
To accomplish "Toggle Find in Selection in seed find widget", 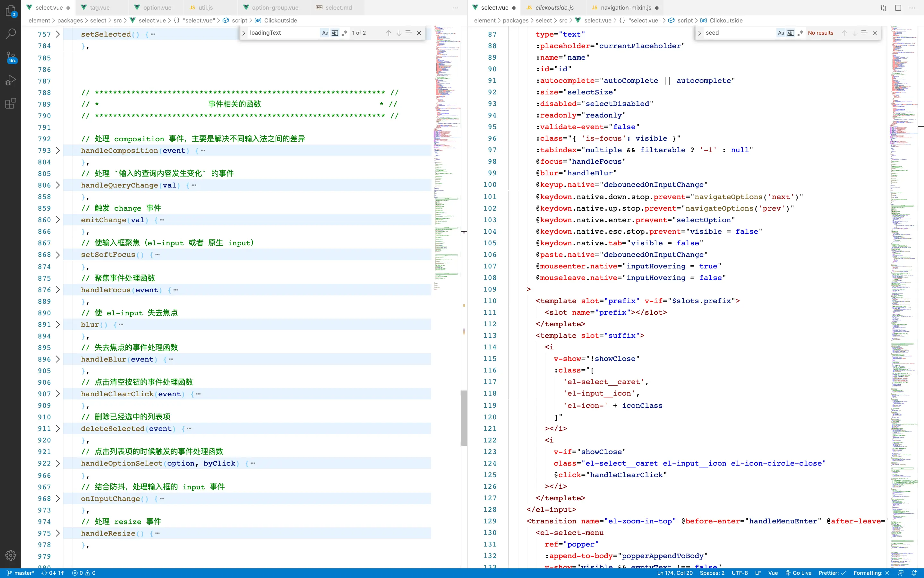I will pyautogui.click(x=864, y=33).
